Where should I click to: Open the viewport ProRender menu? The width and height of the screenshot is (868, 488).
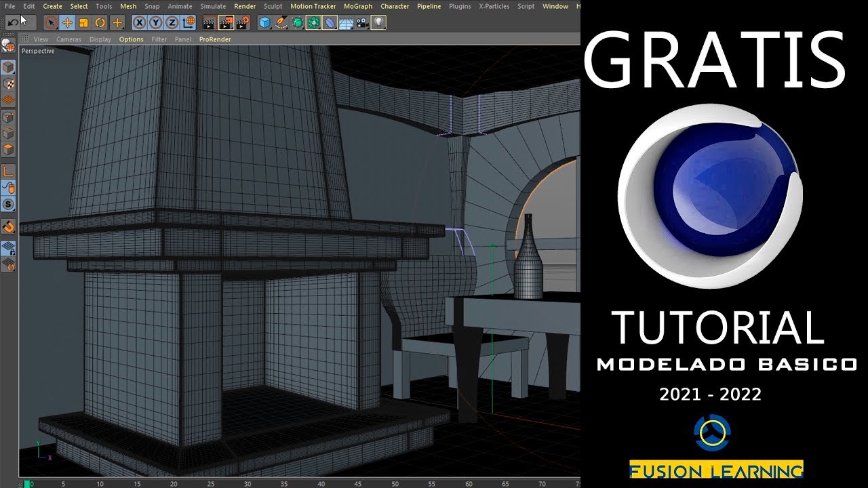(215, 39)
